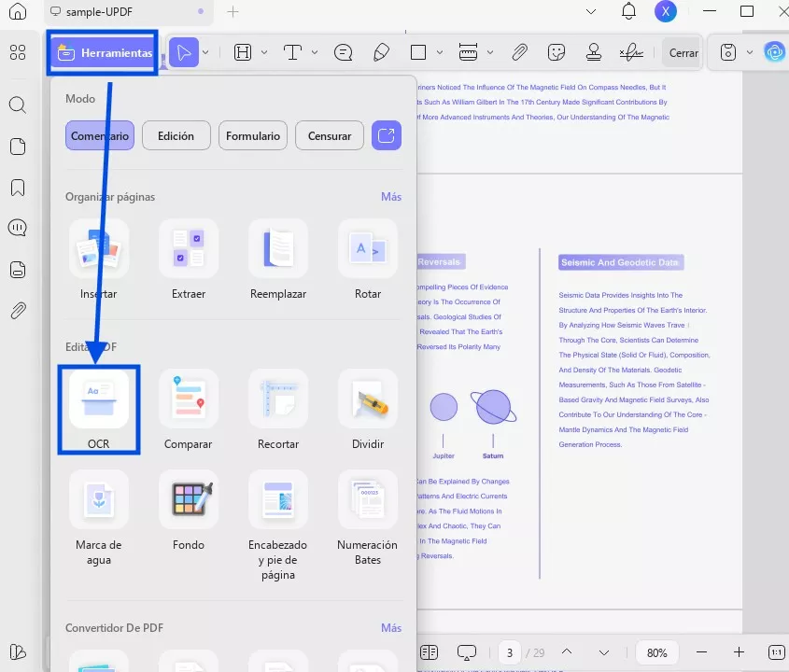This screenshot has width=789, height=672.
Task: Open the Dividir split tool
Action: tap(368, 410)
